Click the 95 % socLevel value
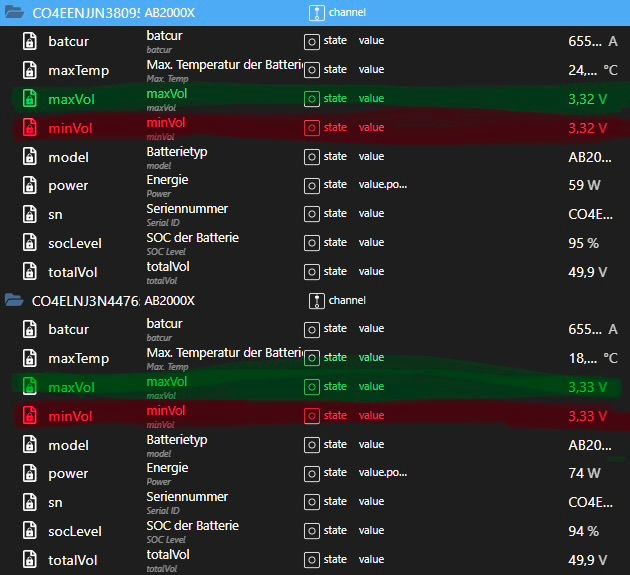Image resolution: width=630 pixels, height=575 pixels. (583, 243)
